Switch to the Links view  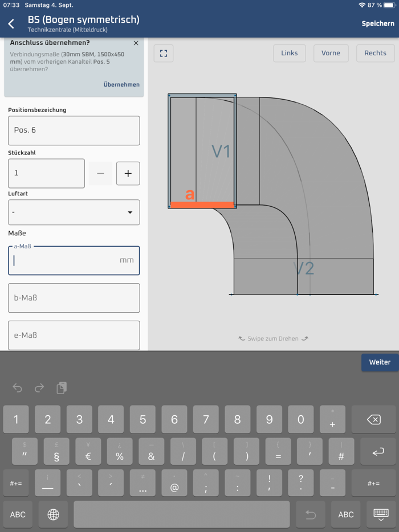point(290,54)
